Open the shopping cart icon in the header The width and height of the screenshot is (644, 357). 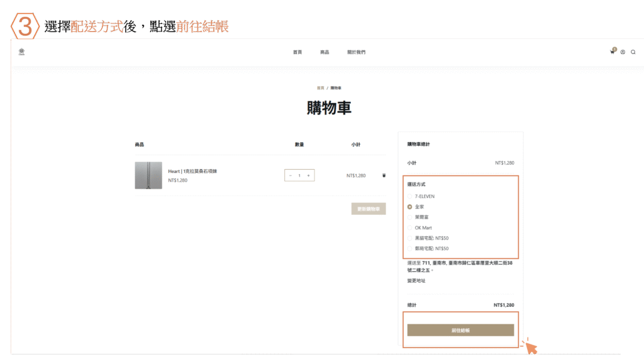[x=612, y=52]
